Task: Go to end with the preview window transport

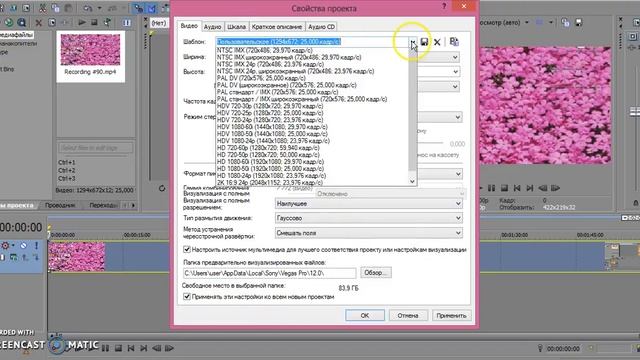Action: point(530,188)
